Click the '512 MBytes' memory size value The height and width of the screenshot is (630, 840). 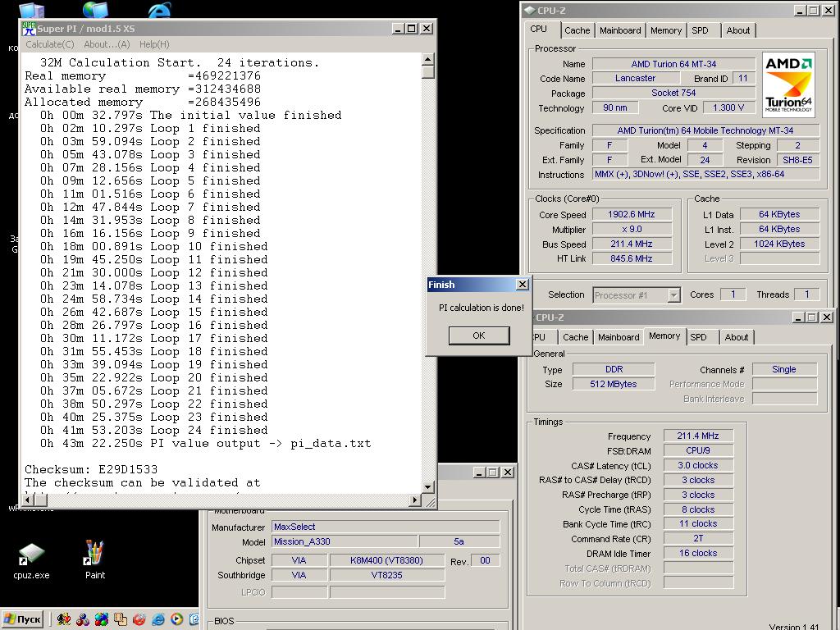614,384
